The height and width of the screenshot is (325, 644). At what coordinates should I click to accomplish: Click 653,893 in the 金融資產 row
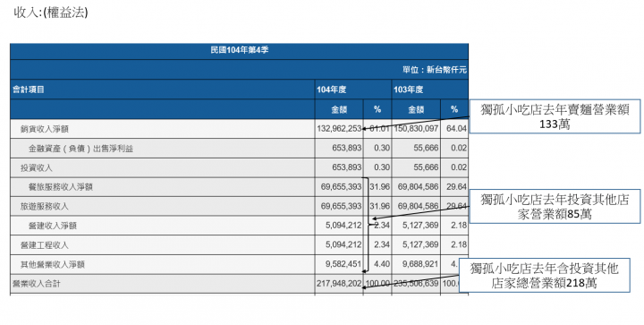(x=347, y=148)
